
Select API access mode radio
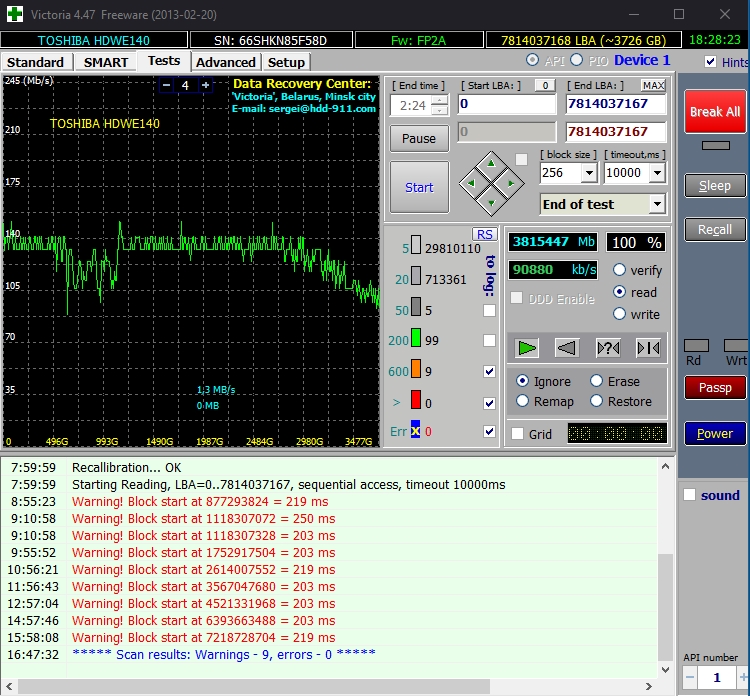click(x=532, y=60)
